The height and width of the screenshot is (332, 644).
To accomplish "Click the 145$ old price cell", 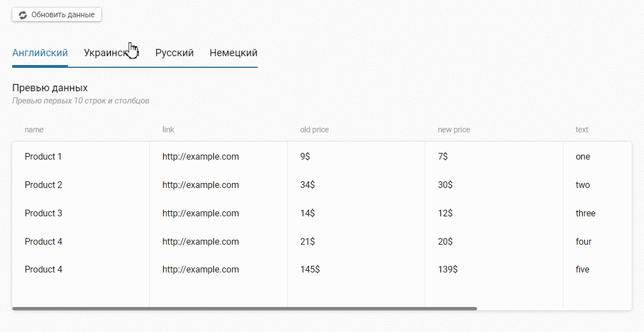I will click(309, 270).
